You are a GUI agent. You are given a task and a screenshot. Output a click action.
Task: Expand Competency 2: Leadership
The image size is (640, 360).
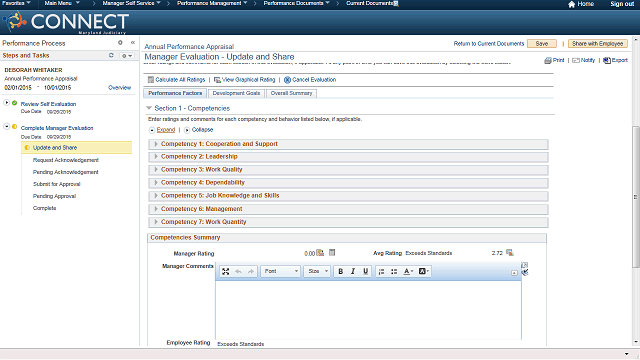tap(156, 157)
